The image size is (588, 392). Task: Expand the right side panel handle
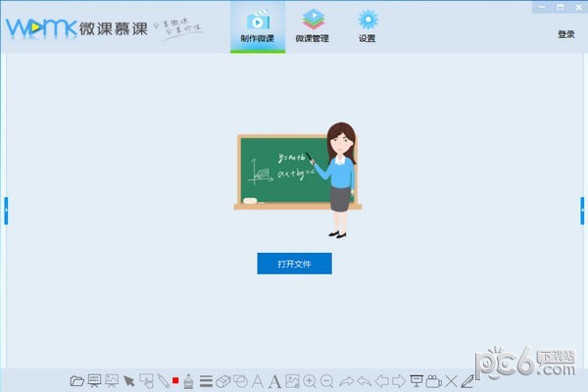[583, 210]
